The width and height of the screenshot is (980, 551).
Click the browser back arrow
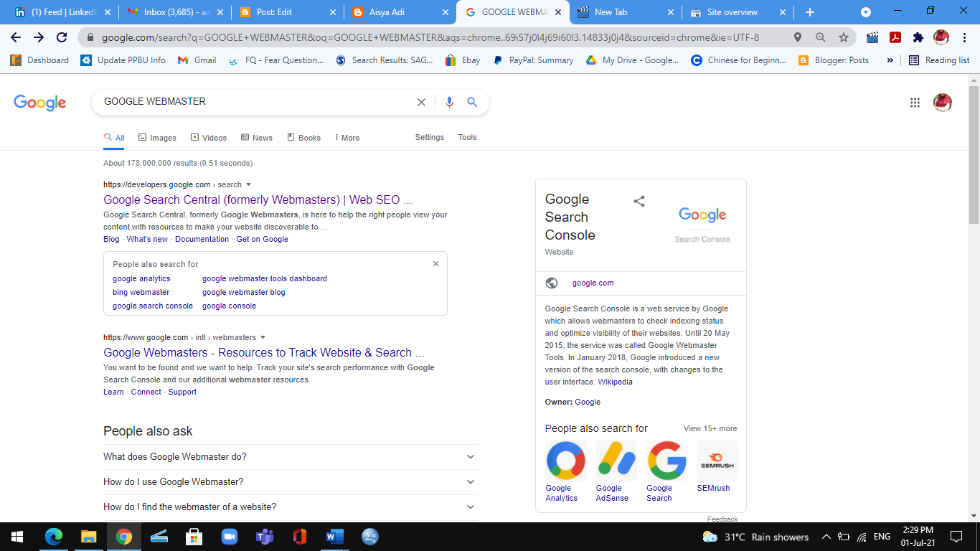click(16, 37)
